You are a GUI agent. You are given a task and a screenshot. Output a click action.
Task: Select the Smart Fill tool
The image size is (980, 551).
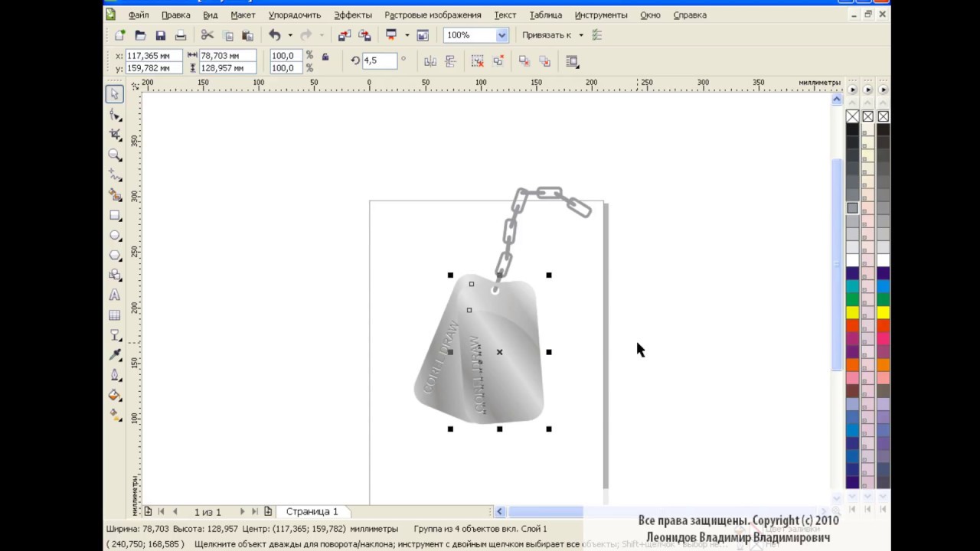click(115, 195)
